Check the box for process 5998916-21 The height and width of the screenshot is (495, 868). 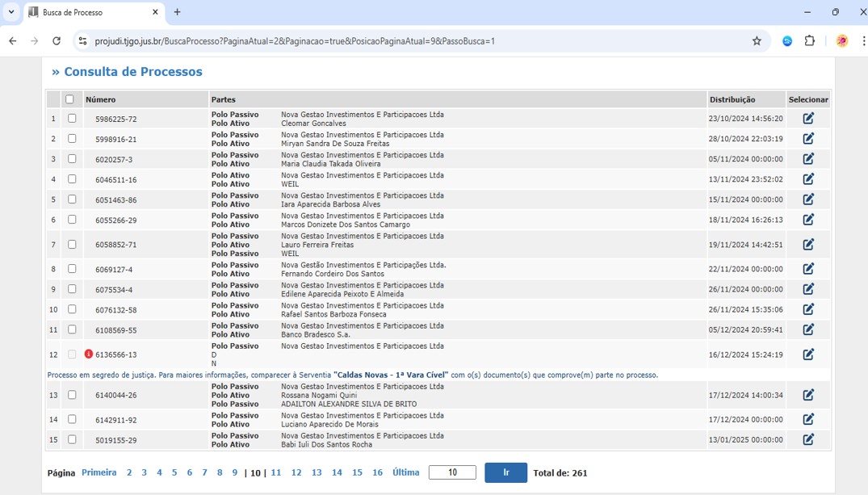click(72, 139)
